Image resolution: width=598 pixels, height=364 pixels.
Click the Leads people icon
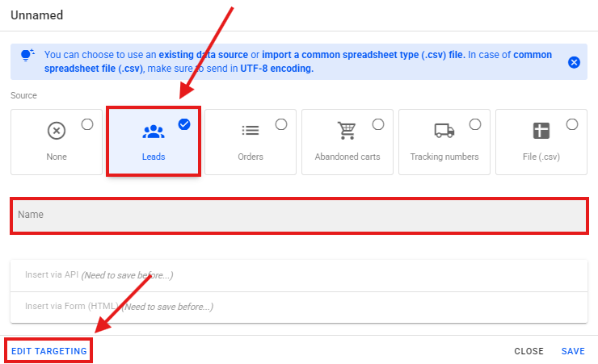(x=153, y=131)
